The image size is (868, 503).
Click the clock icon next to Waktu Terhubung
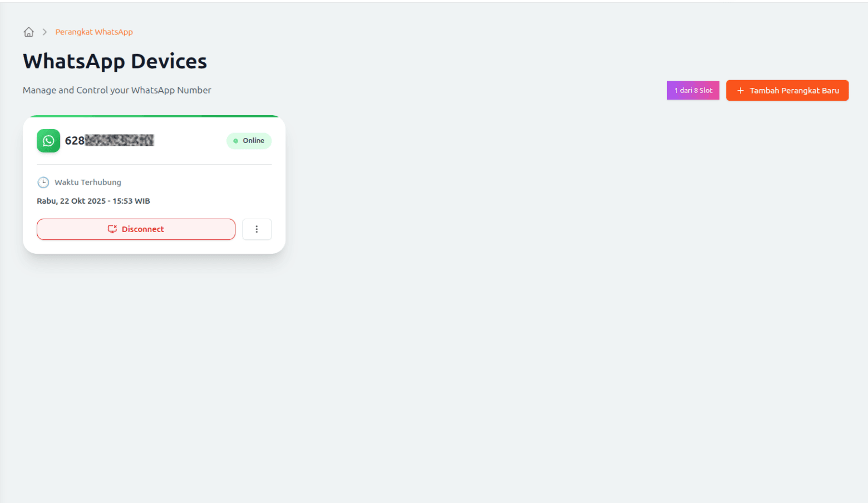(43, 183)
